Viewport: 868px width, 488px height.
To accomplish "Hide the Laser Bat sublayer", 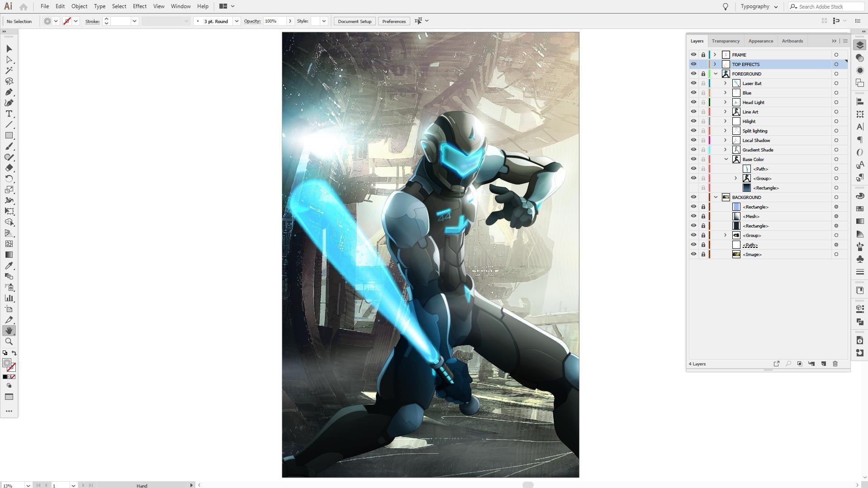I will click(693, 83).
